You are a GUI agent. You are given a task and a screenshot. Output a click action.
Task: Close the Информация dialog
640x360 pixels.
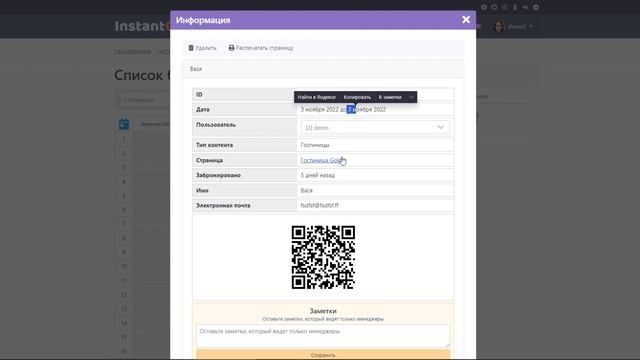click(x=466, y=20)
